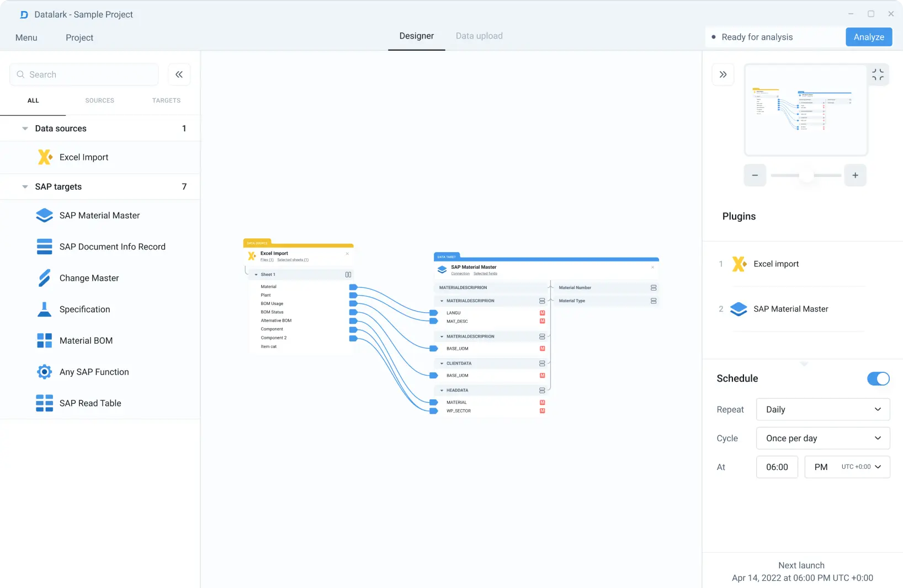Collapse the SAP targets group
The width and height of the screenshot is (903, 588).
25,187
